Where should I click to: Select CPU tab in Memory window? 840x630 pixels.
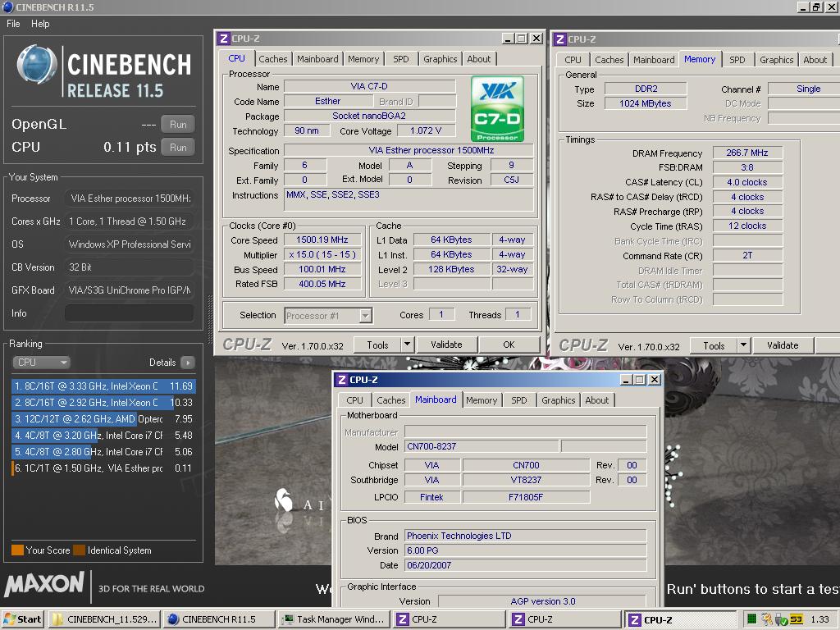click(x=573, y=60)
